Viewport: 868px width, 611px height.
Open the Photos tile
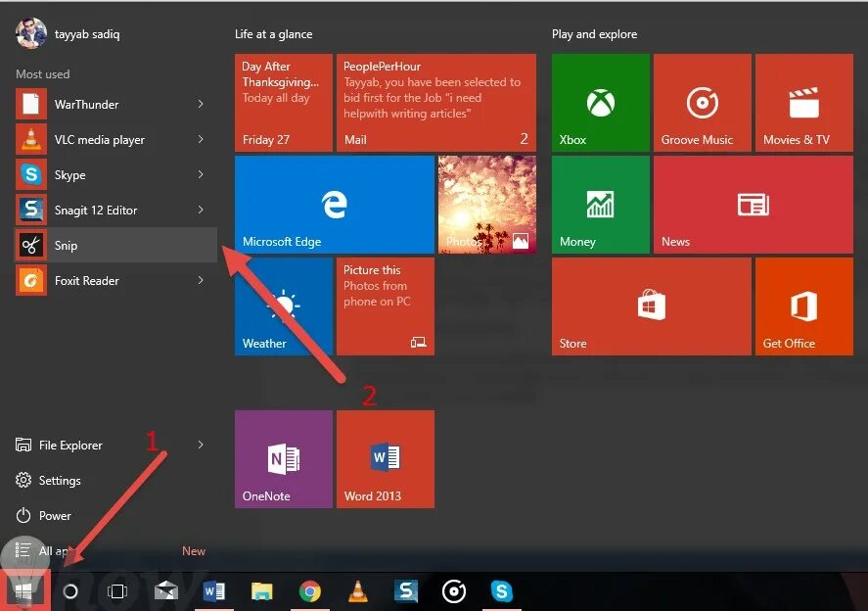pyautogui.click(x=487, y=205)
